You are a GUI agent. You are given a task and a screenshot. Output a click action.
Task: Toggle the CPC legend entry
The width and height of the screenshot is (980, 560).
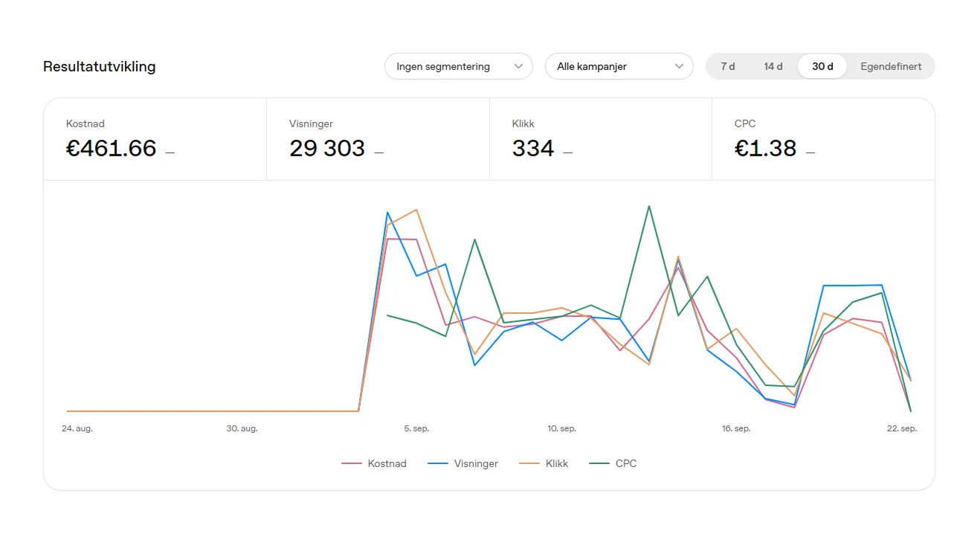[x=613, y=463]
